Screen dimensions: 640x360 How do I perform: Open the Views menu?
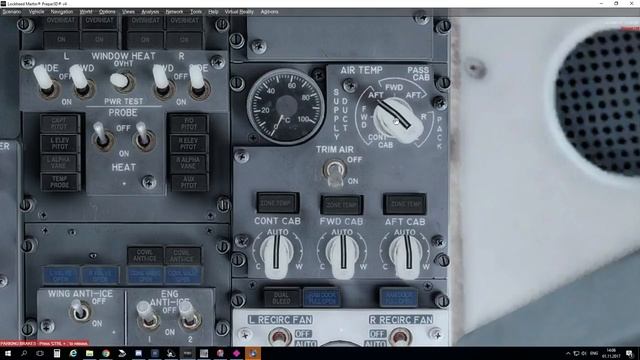pyautogui.click(x=128, y=12)
